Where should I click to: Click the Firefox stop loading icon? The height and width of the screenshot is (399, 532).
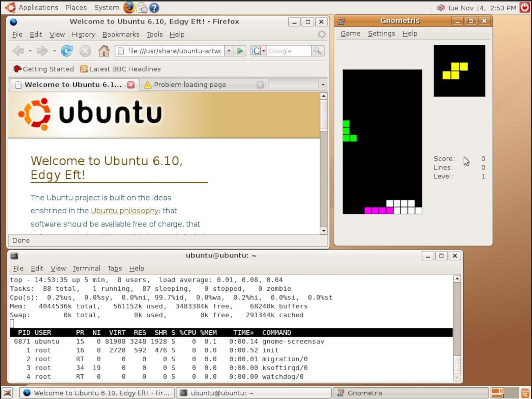pos(85,51)
